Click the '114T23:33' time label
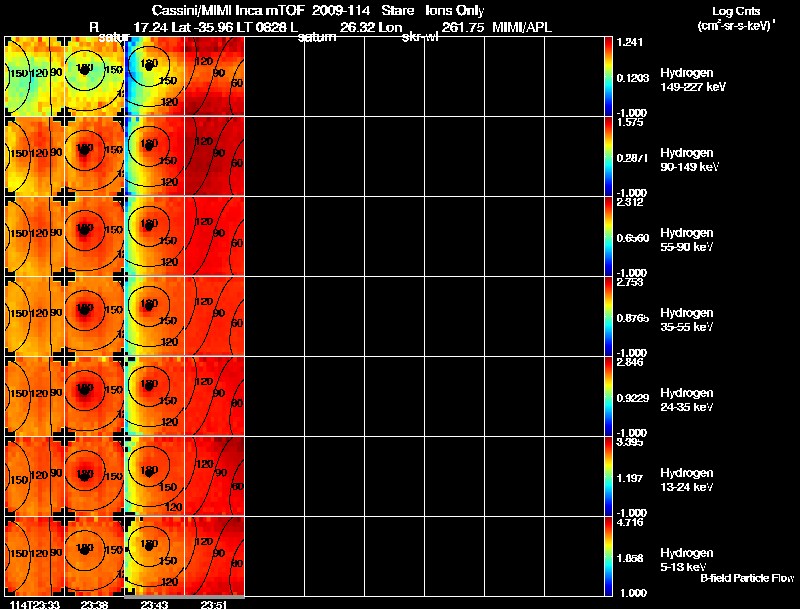The width and height of the screenshot is (800, 609). click(x=34, y=604)
